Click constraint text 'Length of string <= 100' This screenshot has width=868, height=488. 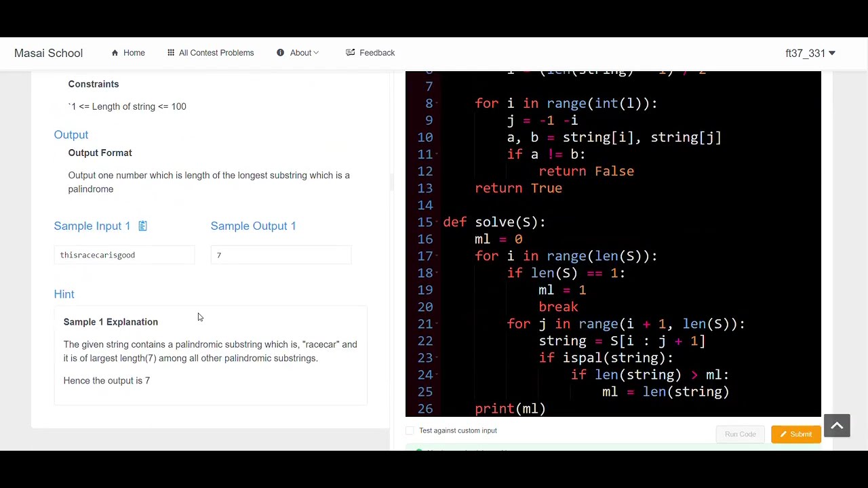(x=139, y=106)
